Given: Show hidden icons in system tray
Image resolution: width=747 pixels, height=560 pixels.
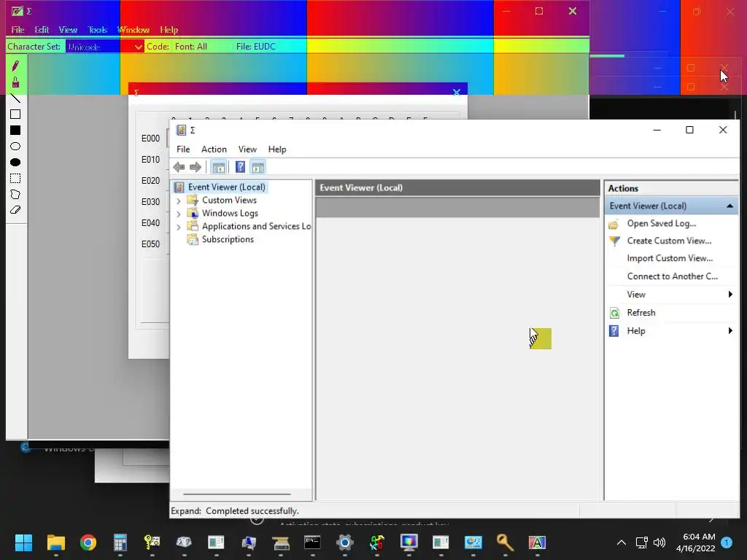Looking at the screenshot, I should tap(622, 542).
